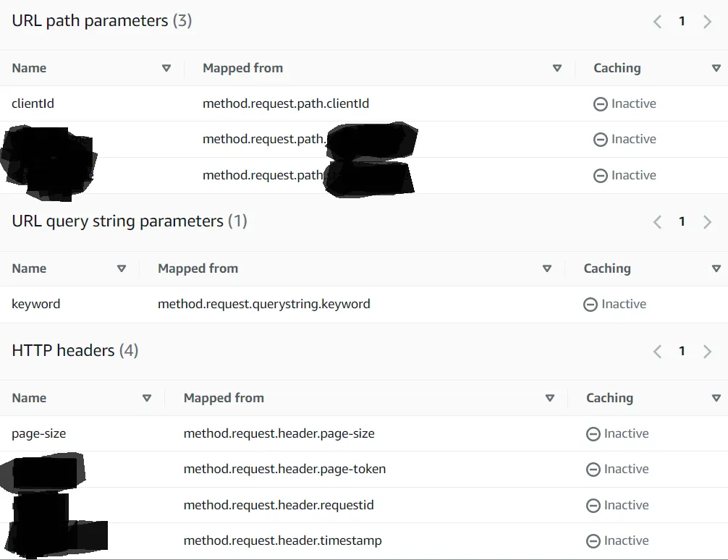Sort HTTP headers by Caching column

(716, 399)
